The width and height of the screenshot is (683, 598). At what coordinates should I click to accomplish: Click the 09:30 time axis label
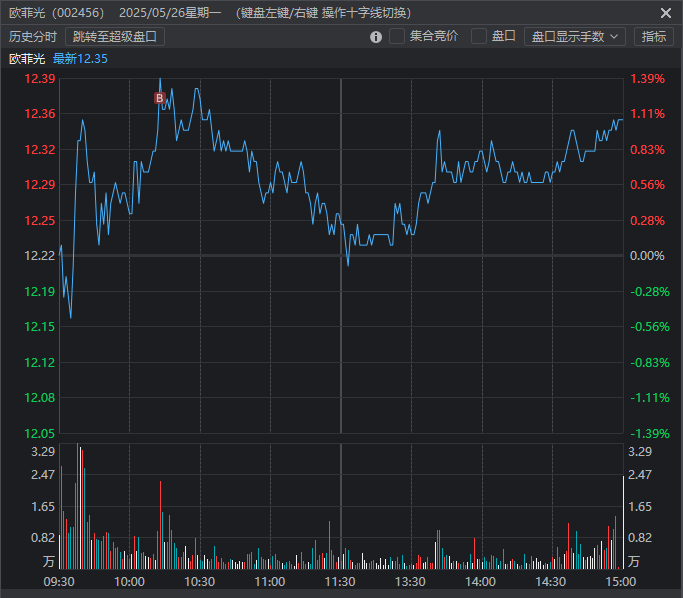[60, 581]
